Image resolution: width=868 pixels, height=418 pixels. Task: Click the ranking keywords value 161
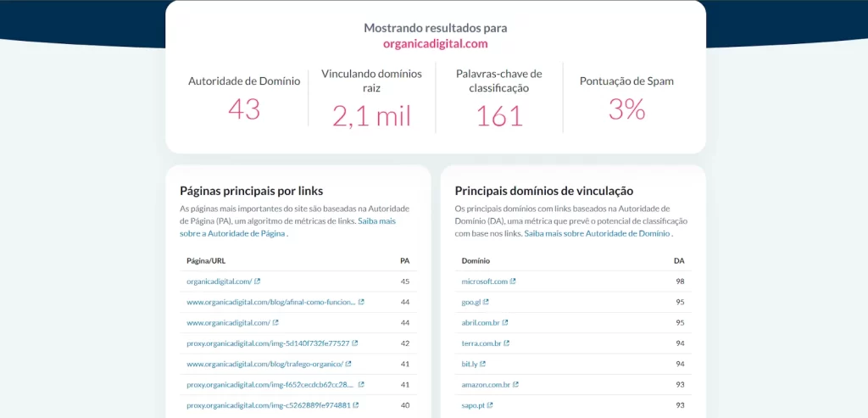499,115
